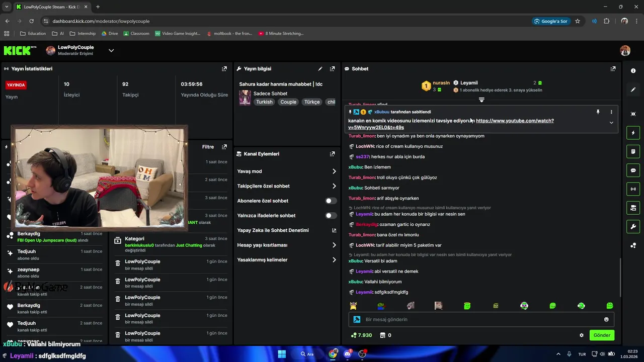Expand the pinned message chevron
The width and height of the screenshot is (644, 362).
click(x=611, y=122)
